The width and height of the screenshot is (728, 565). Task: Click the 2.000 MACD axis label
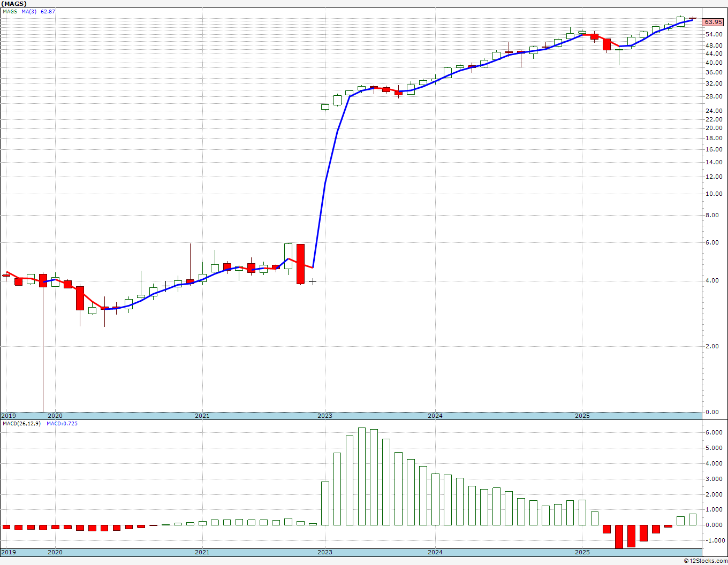click(715, 494)
